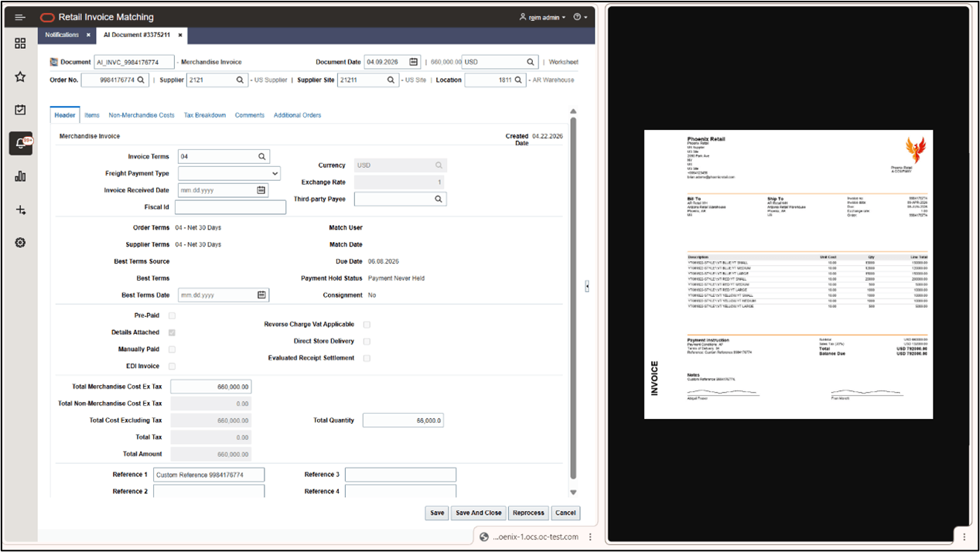
Task: Click the Cancel button
Action: [565, 513]
